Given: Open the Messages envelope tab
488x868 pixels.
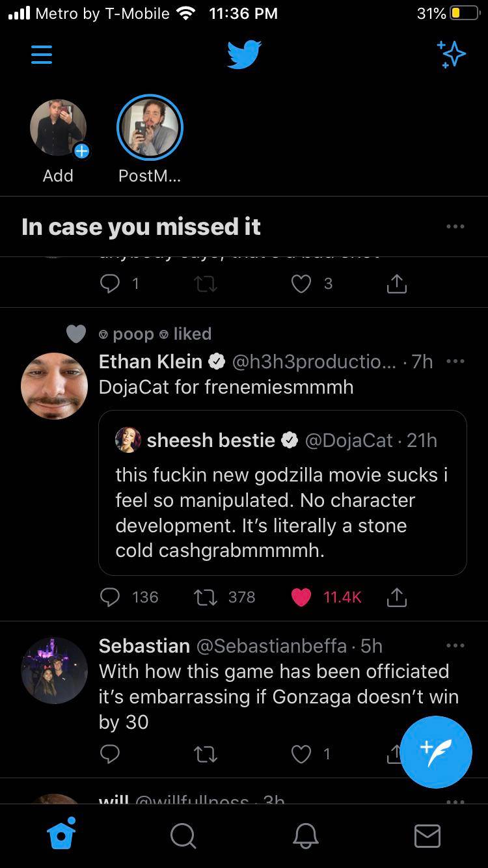Looking at the screenshot, I should point(427,835).
